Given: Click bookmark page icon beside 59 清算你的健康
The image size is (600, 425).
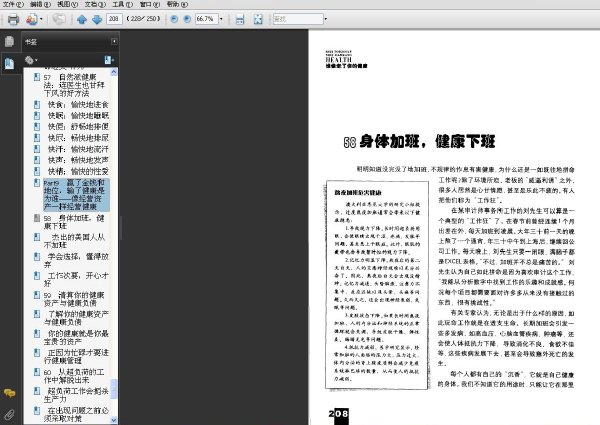Looking at the screenshot, I should [x=37, y=295].
